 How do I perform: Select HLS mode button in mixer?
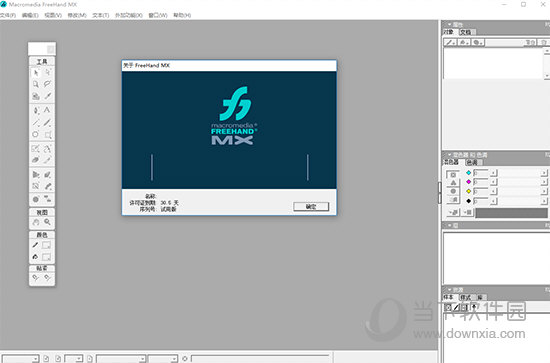(453, 191)
